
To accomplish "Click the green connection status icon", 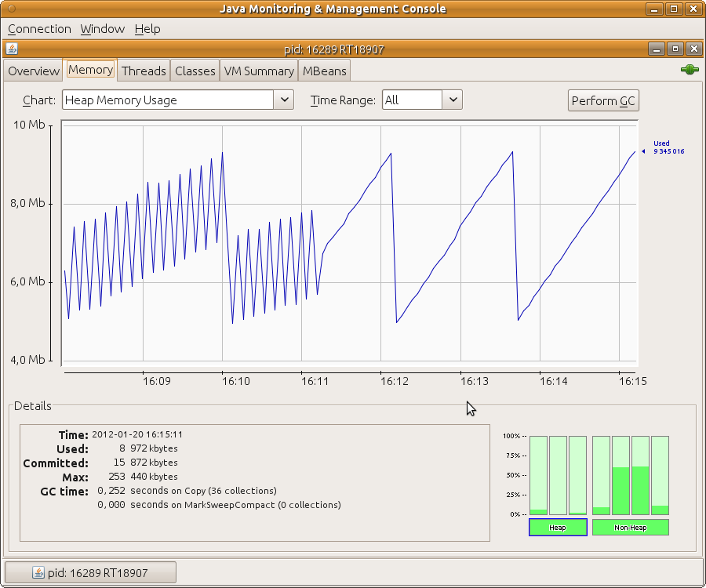I will (690, 70).
